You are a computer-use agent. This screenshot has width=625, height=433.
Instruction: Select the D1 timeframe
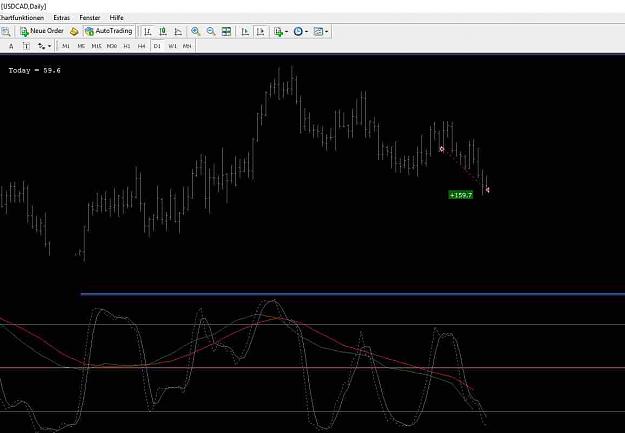157,46
